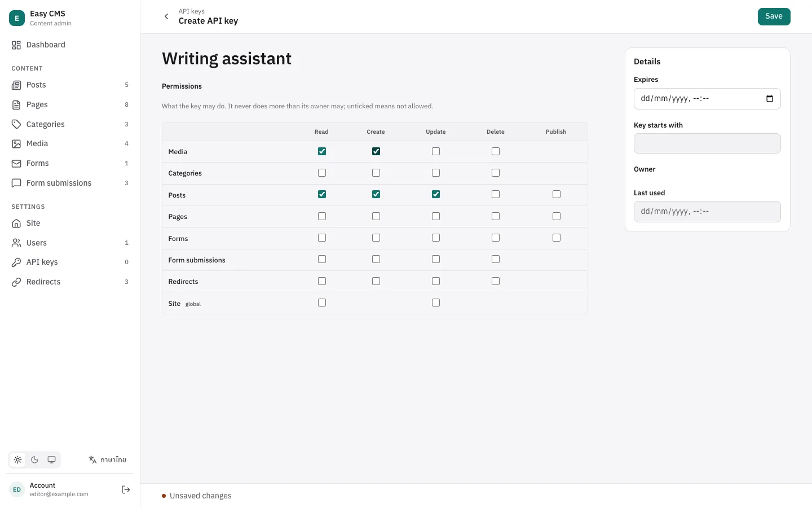The height and width of the screenshot is (508, 812).
Task: Click the Posts newspaper icon
Action: pyautogui.click(x=16, y=85)
